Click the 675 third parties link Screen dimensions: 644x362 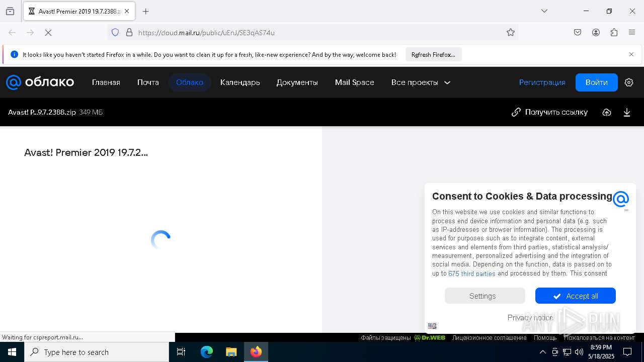point(472,274)
